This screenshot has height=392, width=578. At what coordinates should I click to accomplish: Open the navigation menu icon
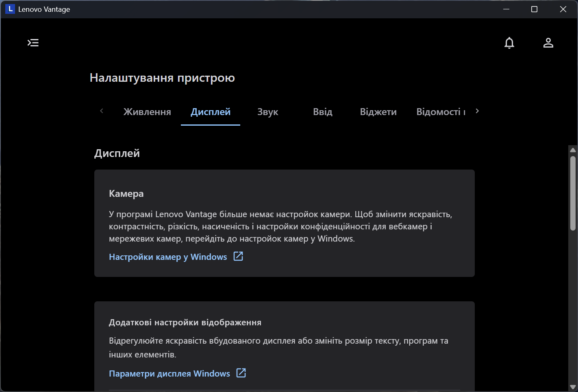coord(33,43)
